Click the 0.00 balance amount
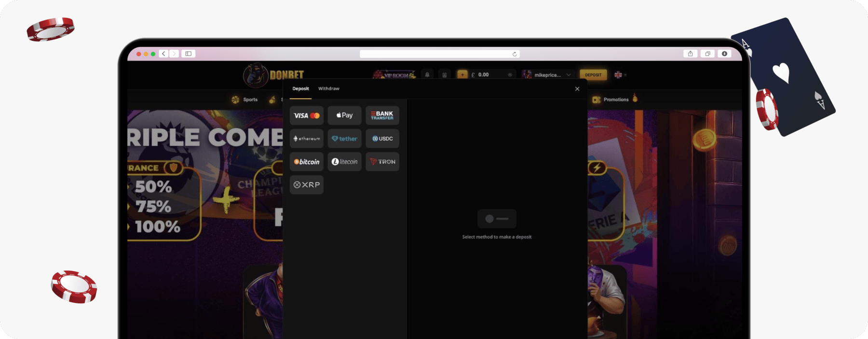Image resolution: width=868 pixels, height=339 pixels. click(483, 75)
